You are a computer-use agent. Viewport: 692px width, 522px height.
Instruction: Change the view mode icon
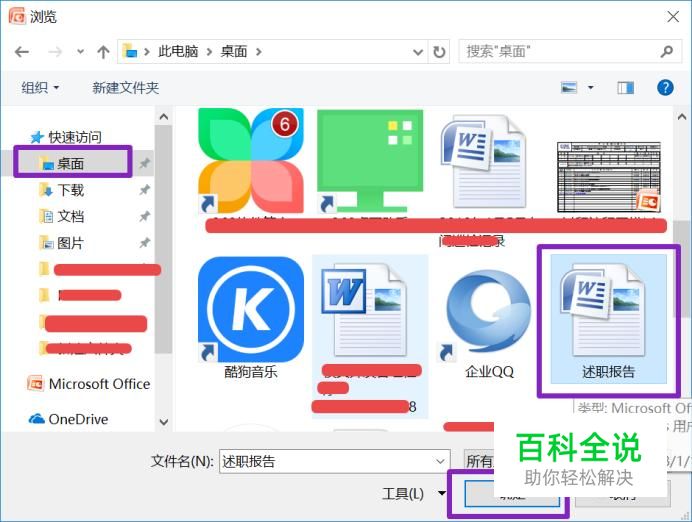[569, 87]
